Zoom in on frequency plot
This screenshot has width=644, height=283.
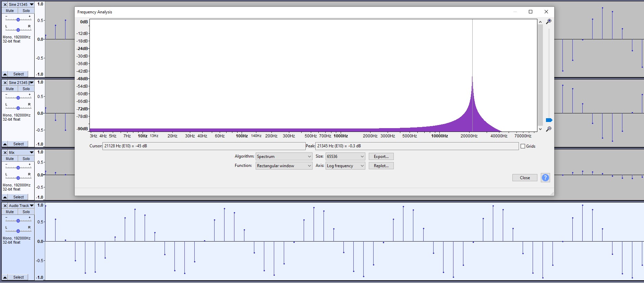(549, 21)
